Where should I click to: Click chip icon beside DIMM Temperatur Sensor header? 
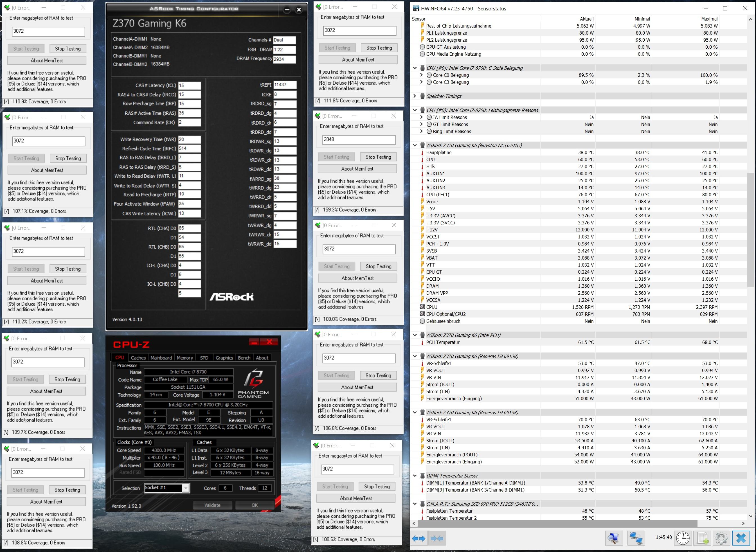coord(422,476)
